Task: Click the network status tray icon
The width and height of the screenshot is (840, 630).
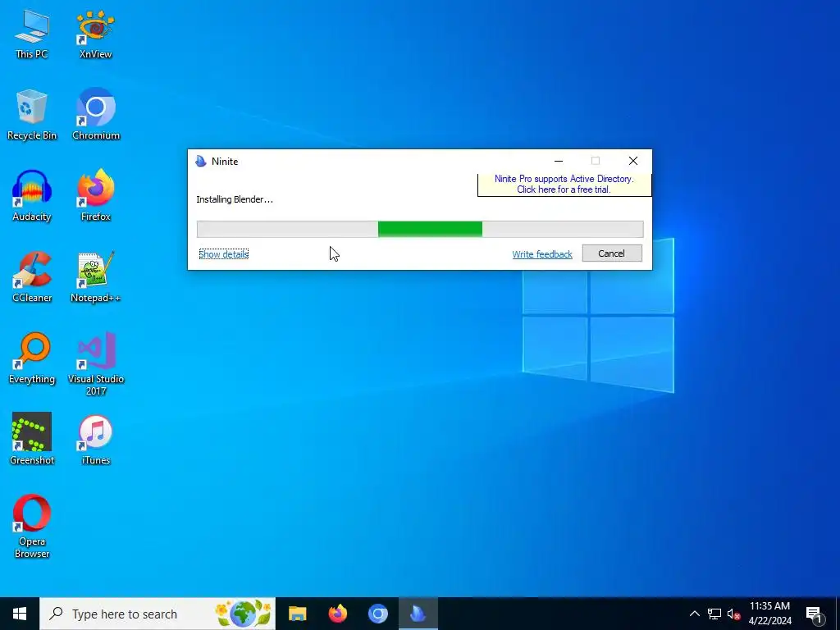Action: click(714, 614)
